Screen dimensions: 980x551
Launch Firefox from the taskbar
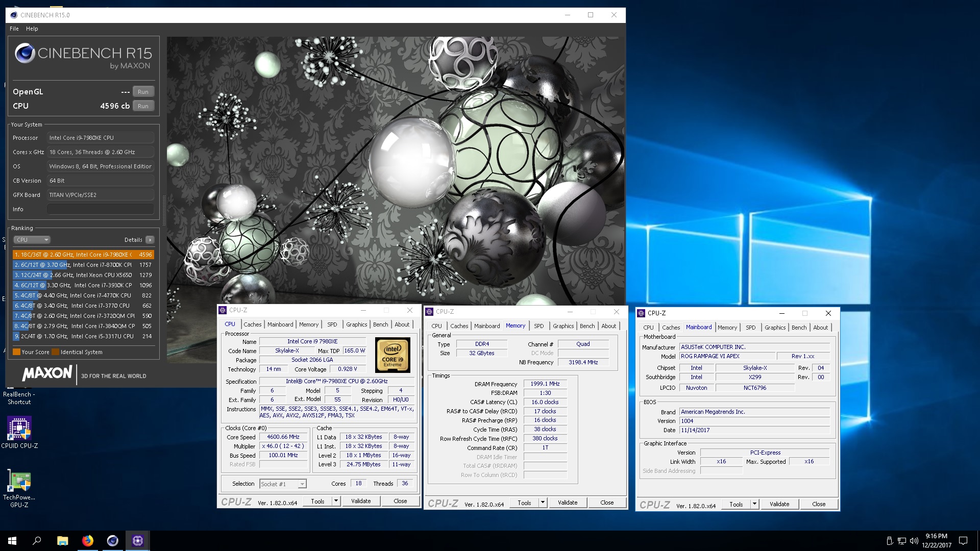pyautogui.click(x=87, y=541)
